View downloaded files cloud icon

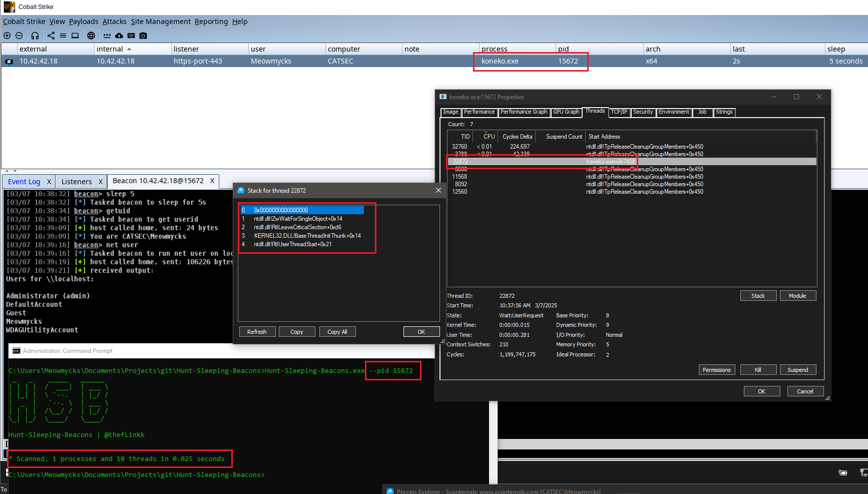click(119, 36)
